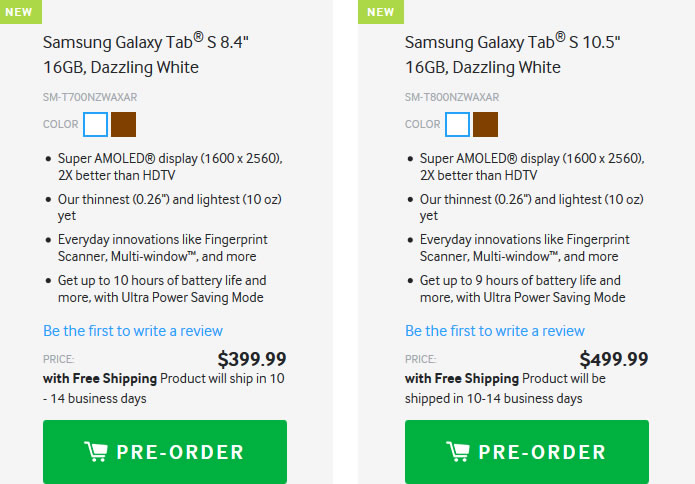Click the "10 hours of battery life" bullet
Image resolution: width=695 pixels, height=484 pixels.
tap(162, 289)
